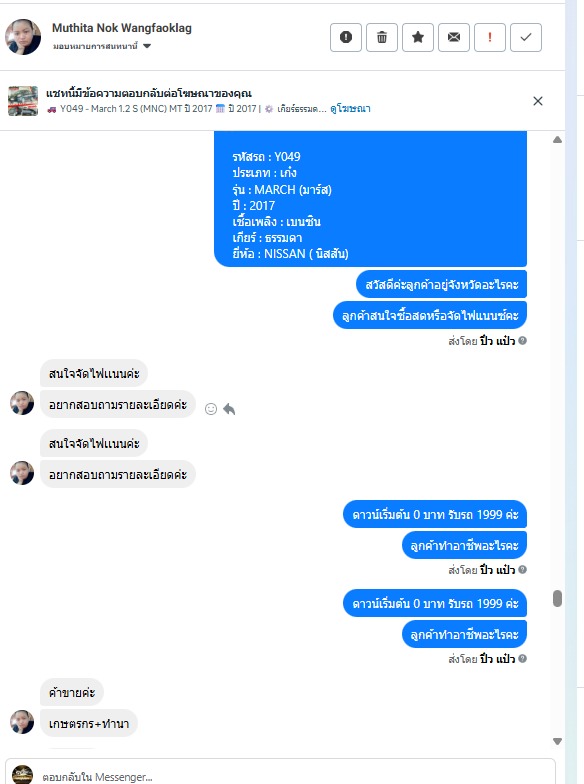Close the ad reply banner
The width and height of the screenshot is (584, 784).
(538, 101)
